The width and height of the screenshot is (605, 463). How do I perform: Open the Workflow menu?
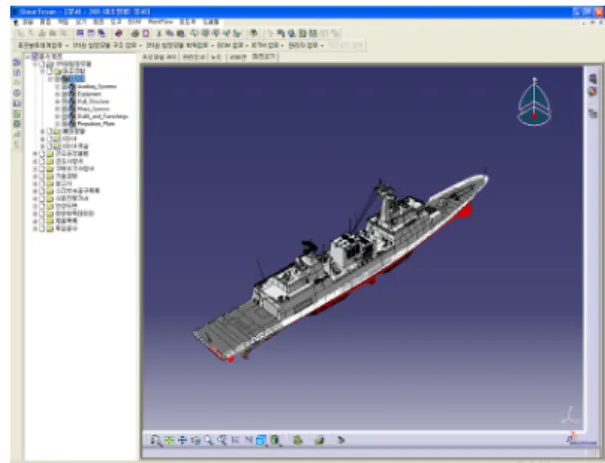tap(161, 22)
